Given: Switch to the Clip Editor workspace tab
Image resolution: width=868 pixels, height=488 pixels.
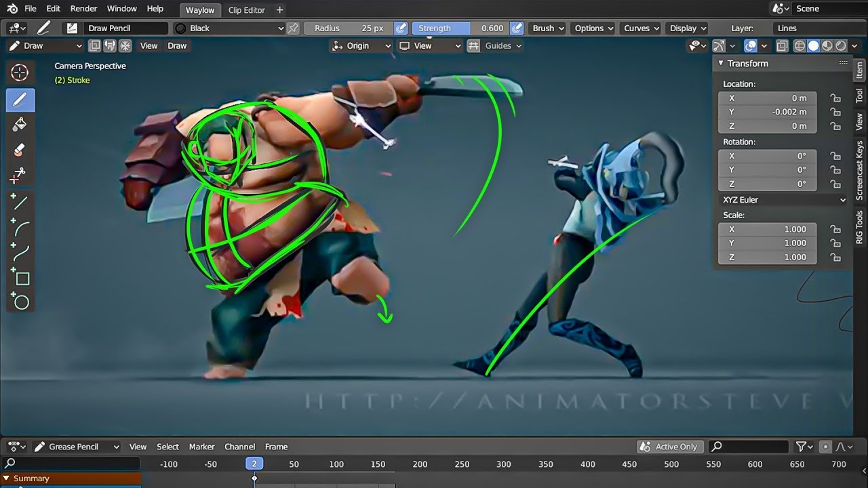Looking at the screenshot, I should pos(248,9).
